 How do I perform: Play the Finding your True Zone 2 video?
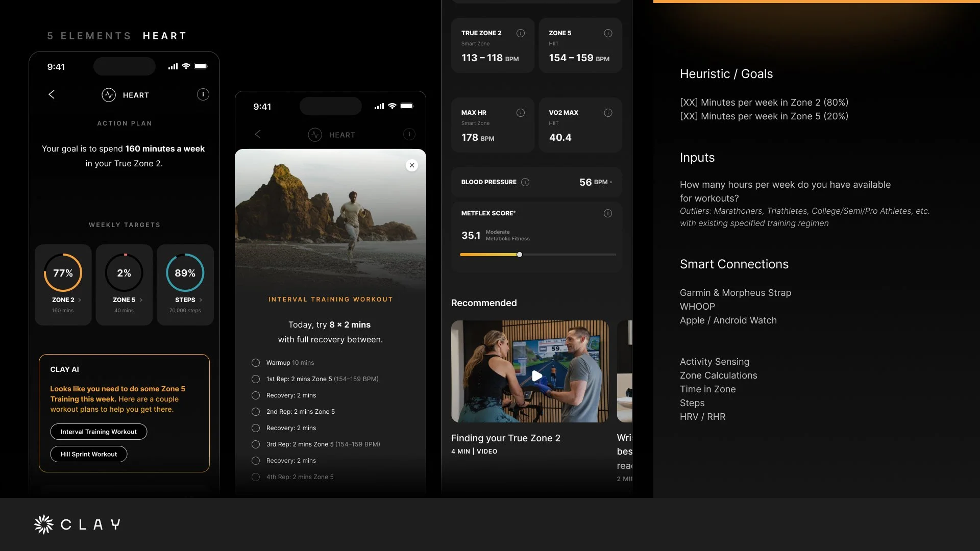[x=537, y=376]
